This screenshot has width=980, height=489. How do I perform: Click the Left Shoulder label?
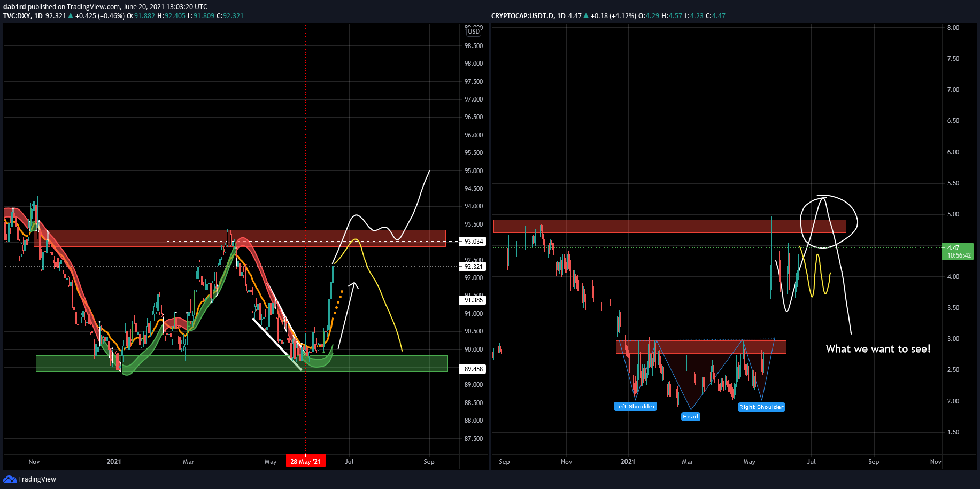pos(635,407)
